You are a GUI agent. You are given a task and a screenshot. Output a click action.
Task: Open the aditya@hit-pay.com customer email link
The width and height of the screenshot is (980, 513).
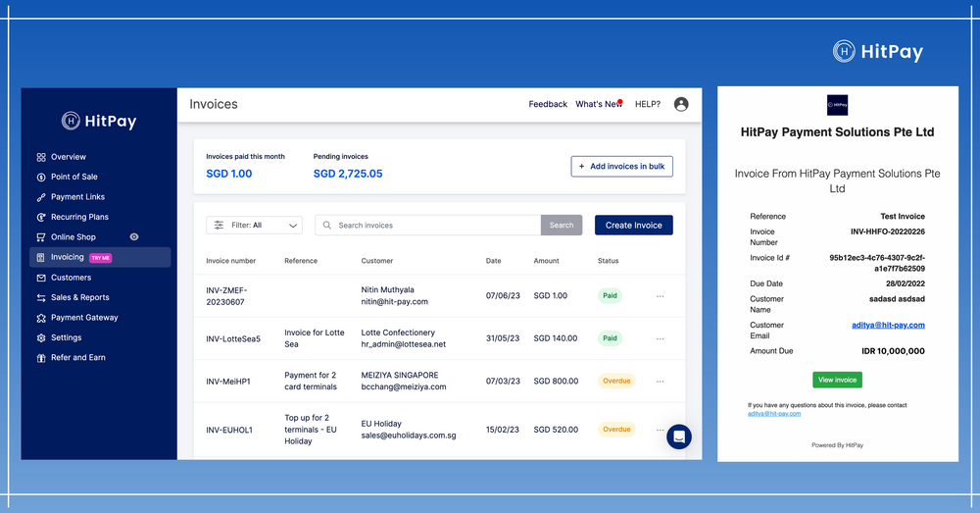(x=888, y=325)
